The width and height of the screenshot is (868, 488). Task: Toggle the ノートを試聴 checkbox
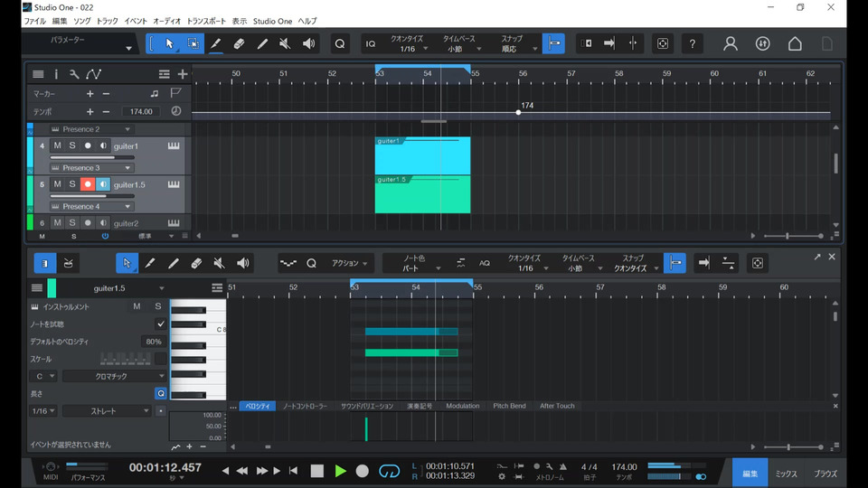[161, 324]
